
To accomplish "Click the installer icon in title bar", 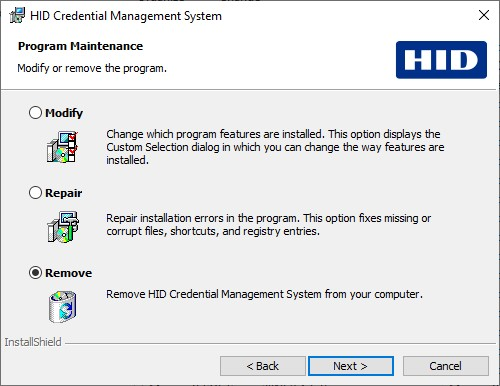I will click(17, 15).
